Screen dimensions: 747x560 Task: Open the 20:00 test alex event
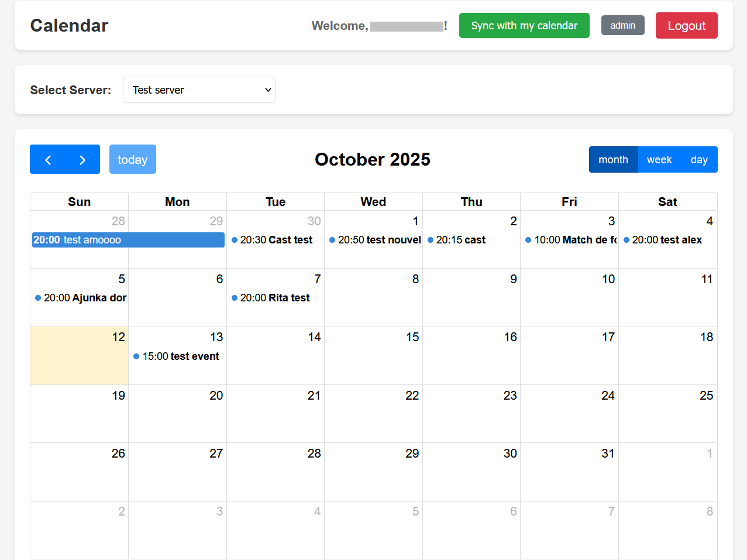click(x=666, y=240)
